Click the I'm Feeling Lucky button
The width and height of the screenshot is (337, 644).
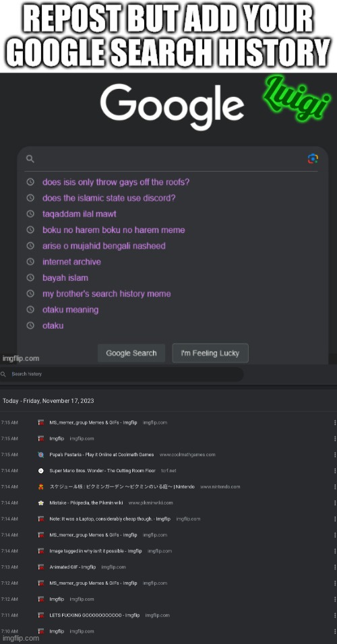(210, 353)
